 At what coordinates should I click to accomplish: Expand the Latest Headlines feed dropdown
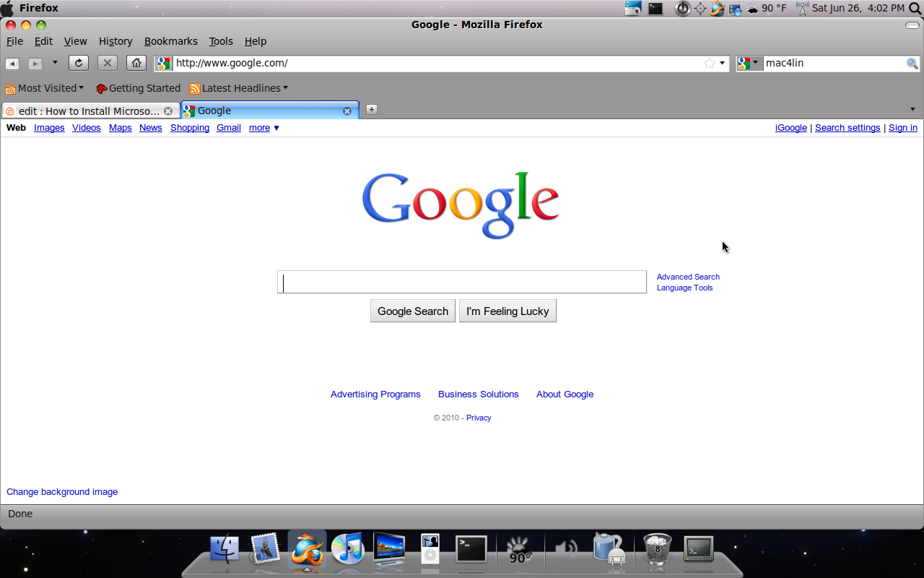pos(238,88)
